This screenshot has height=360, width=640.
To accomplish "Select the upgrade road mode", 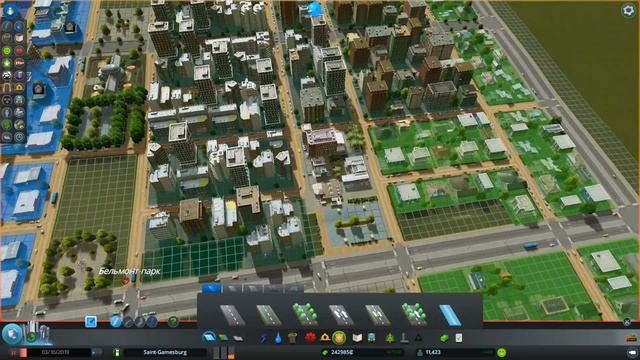I will (152, 322).
